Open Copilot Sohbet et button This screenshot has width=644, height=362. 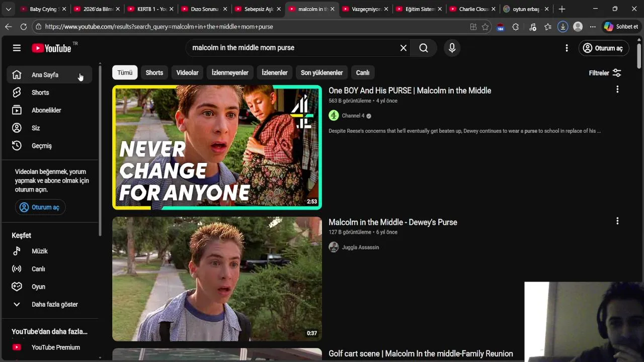pos(622,27)
